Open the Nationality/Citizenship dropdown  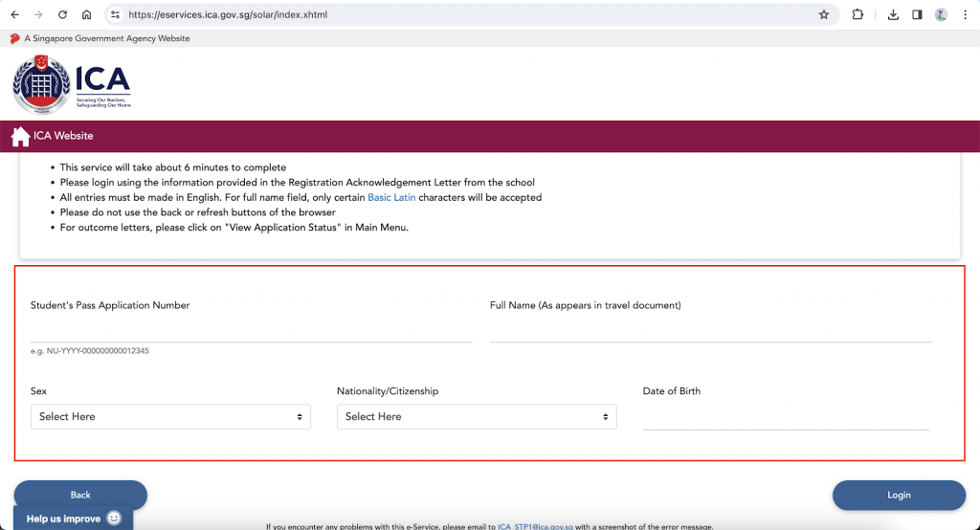pyautogui.click(x=477, y=417)
